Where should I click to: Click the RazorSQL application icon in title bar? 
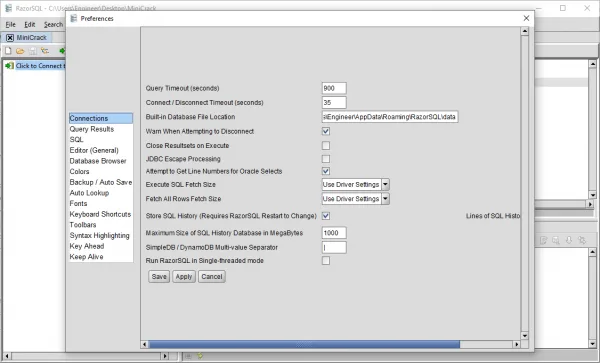(x=8, y=8)
